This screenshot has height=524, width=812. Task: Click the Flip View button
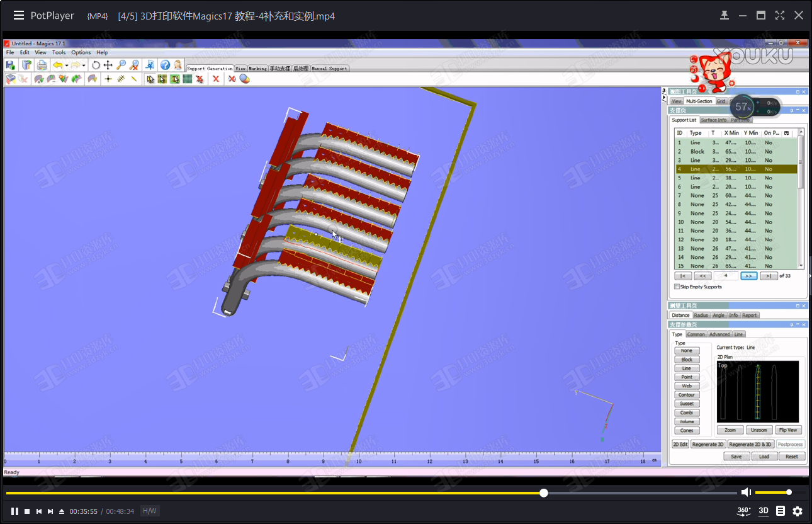788,430
